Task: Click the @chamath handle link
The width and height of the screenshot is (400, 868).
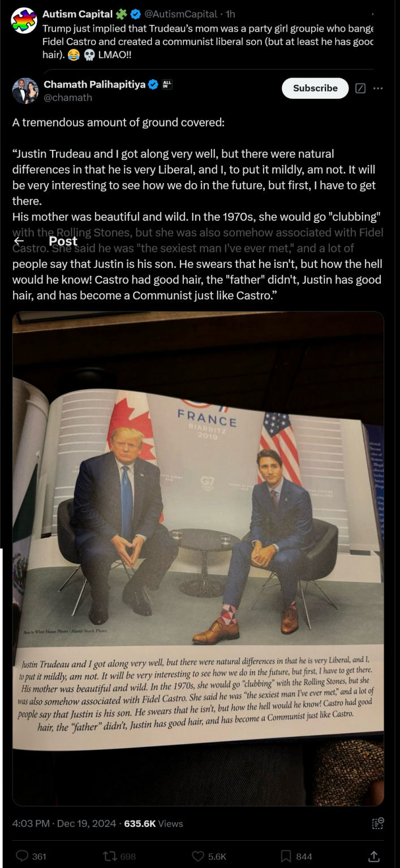Action: coord(68,97)
